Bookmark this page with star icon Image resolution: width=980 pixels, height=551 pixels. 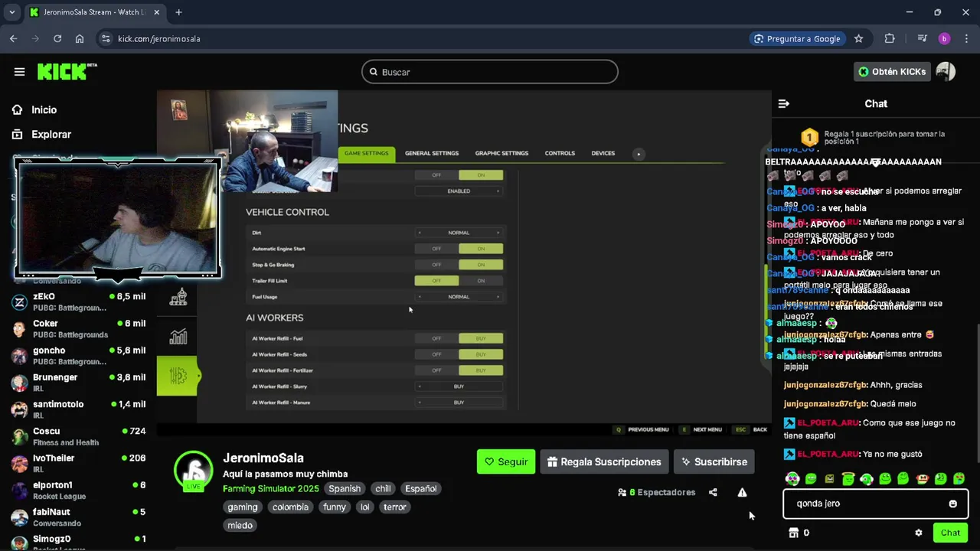[x=859, y=38]
